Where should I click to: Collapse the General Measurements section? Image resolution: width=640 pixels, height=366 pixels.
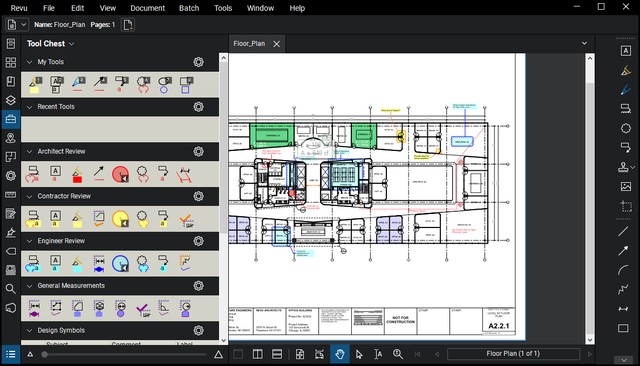[29, 286]
